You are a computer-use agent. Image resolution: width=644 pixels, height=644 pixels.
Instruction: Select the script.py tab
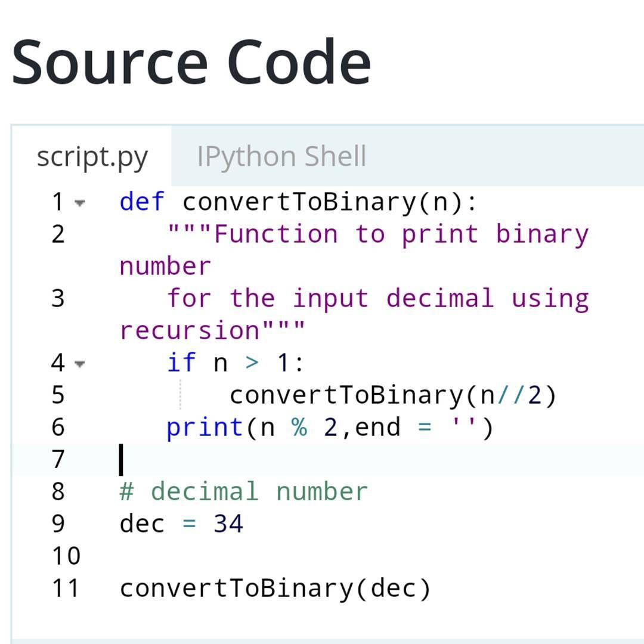click(x=92, y=156)
